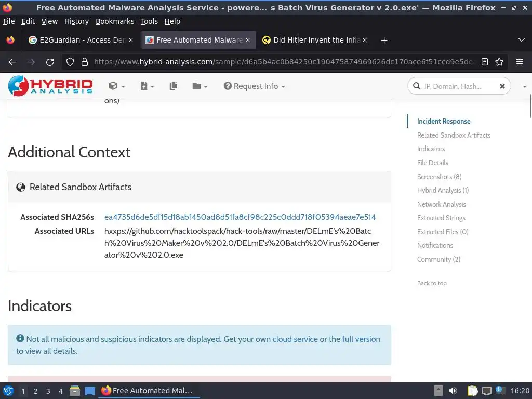Jump to Related Sandbox Artifacts in sidebar
532x399 pixels.
454,135
